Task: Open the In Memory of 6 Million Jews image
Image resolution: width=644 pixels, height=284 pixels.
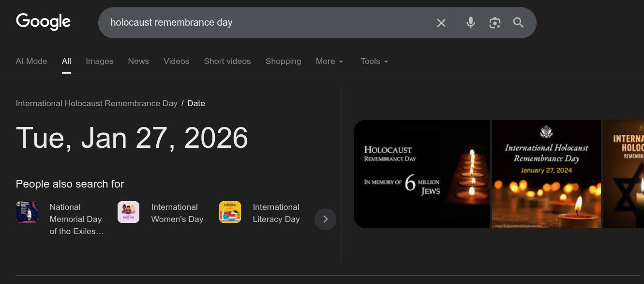Action: (x=421, y=174)
